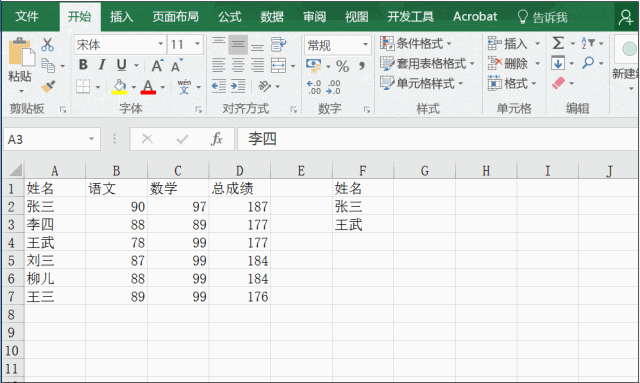Click the phonetic guide wén icon
This screenshot has width=640, height=383.
(184, 87)
